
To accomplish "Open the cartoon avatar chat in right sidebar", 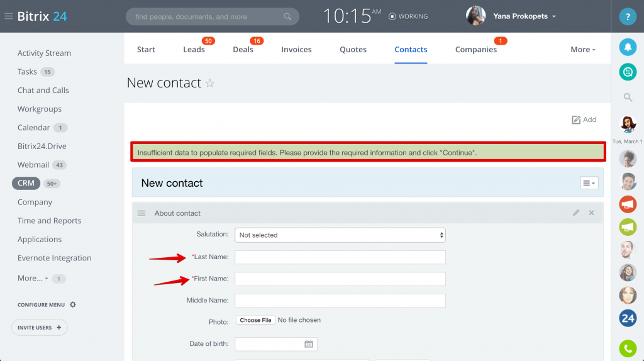I will (628, 124).
